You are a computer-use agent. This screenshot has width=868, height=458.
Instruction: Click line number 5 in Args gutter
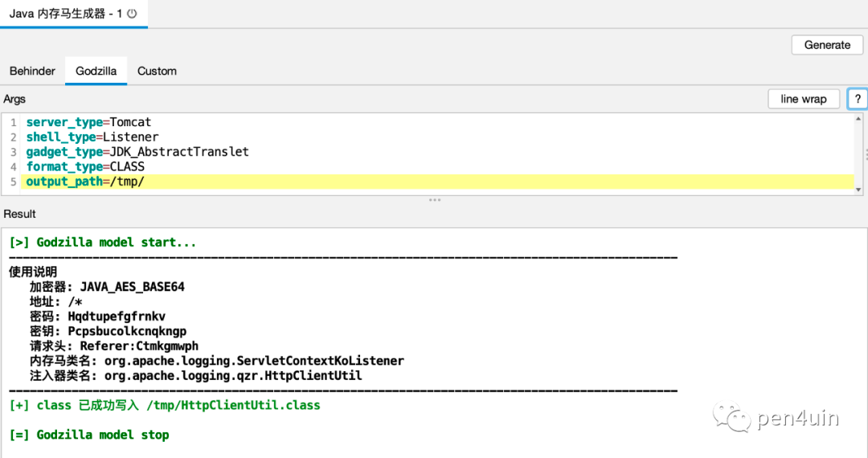point(14,182)
